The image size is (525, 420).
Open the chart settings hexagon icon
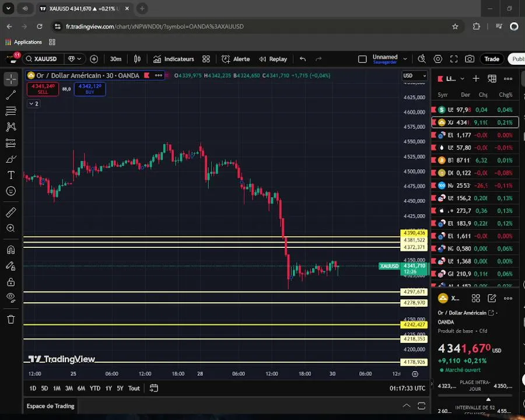click(438, 59)
